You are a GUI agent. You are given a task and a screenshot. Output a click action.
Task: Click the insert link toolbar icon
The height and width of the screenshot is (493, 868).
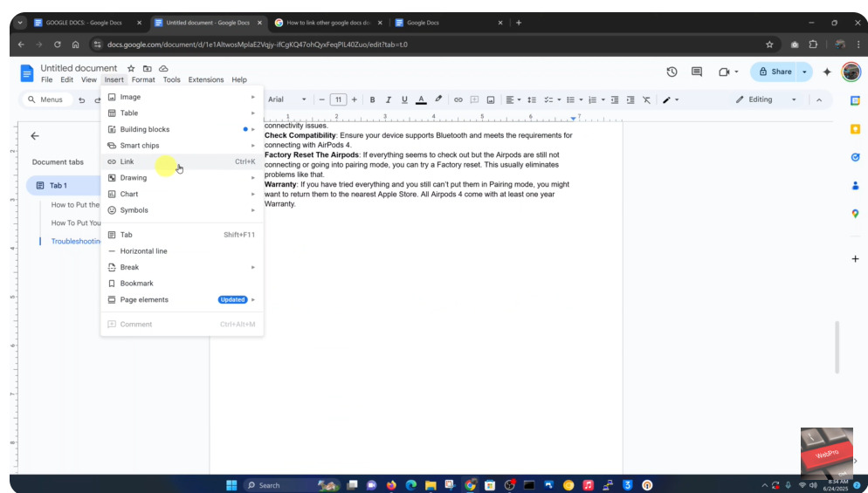click(x=458, y=99)
